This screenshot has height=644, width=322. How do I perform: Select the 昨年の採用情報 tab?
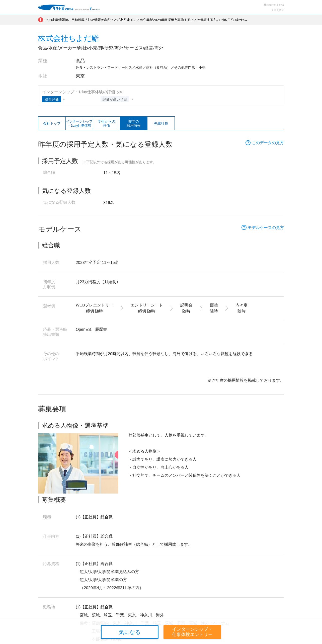(134, 123)
